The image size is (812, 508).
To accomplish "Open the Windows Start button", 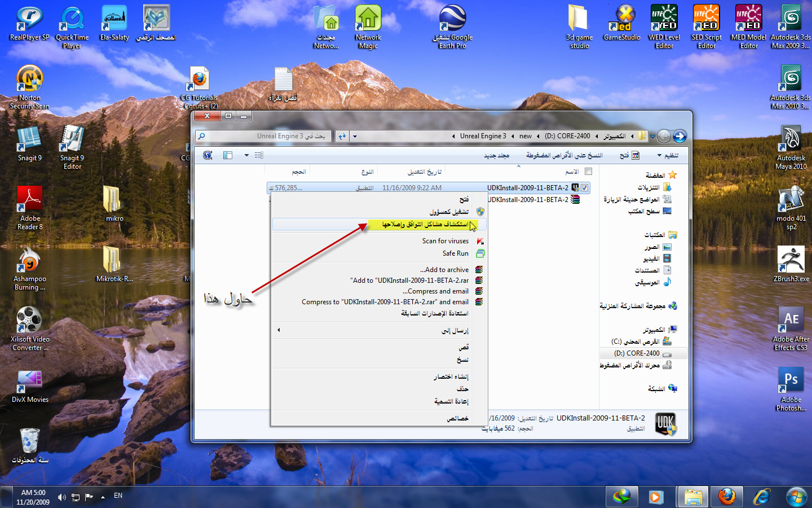I will click(796, 497).
